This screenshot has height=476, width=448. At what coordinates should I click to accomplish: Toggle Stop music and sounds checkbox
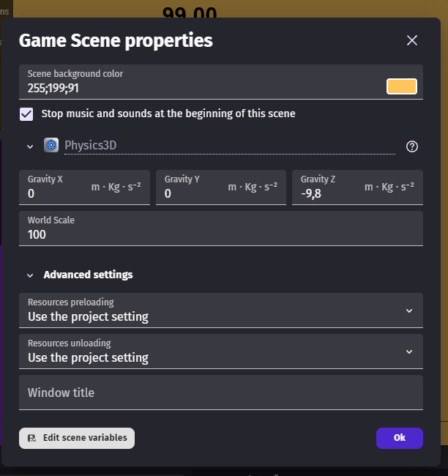[27, 114]
